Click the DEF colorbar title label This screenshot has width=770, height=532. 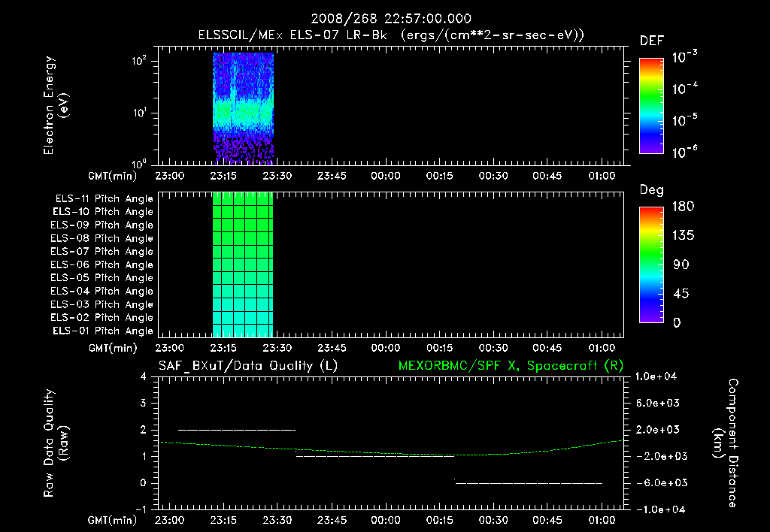(652, 41)
